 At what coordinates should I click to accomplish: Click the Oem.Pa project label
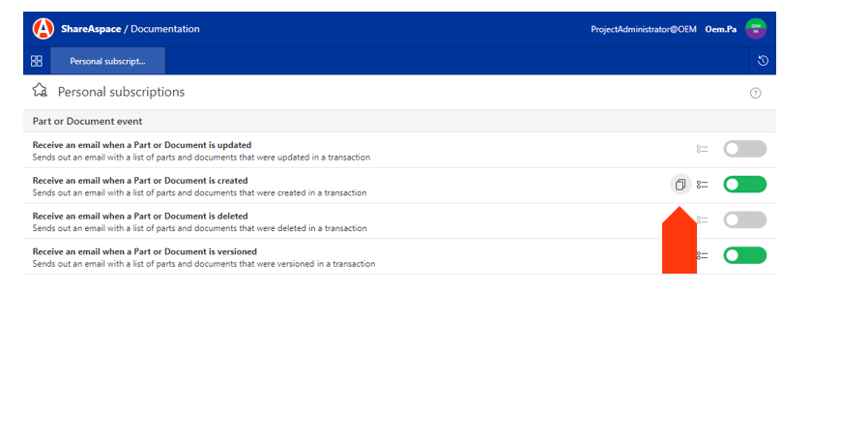coord(721,29)
